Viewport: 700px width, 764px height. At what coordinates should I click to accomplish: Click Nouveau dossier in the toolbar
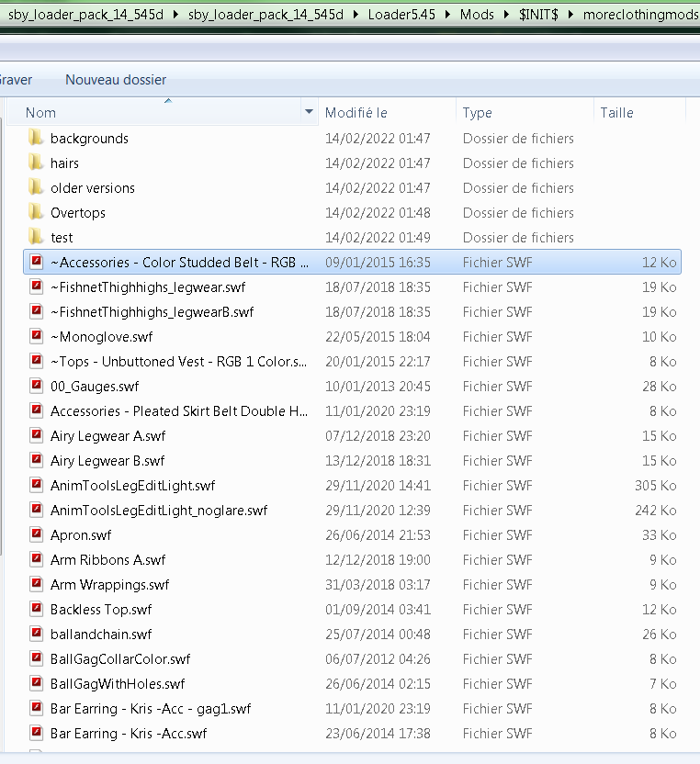[116, 80]
